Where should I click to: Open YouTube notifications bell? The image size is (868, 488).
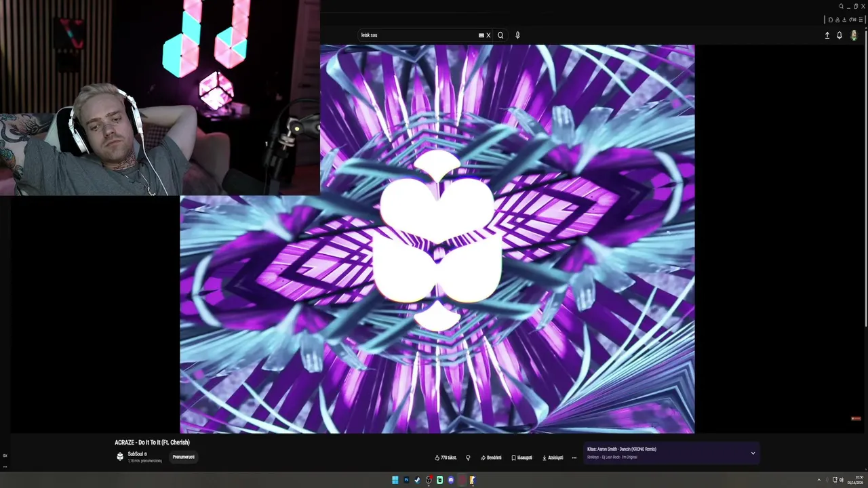(x=840, y=35)
